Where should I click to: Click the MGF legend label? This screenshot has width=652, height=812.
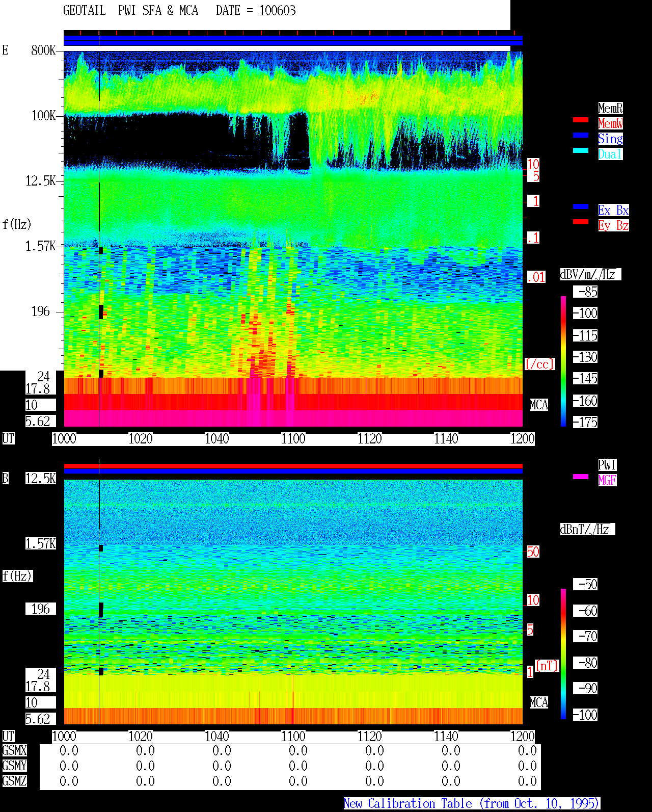pos(607,480)
